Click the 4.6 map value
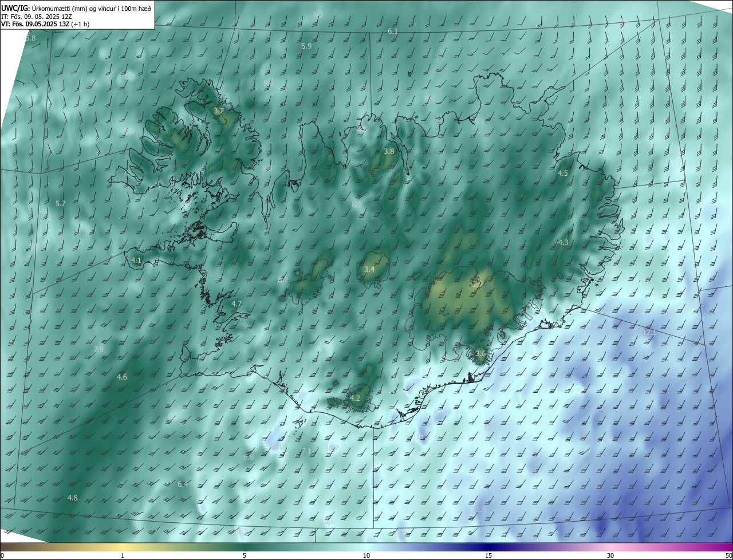The width and height of the screenshot is (733, 560). (x=122, y=377)
